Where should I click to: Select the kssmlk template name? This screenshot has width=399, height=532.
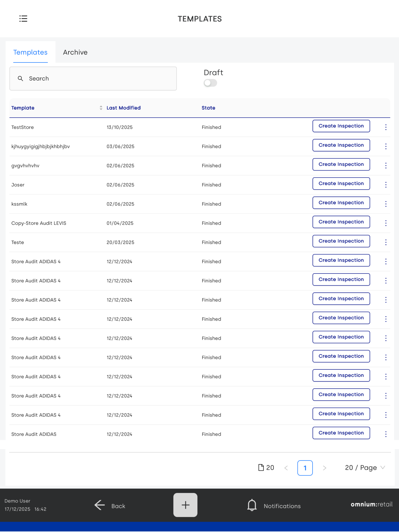(x=19, y=204)
